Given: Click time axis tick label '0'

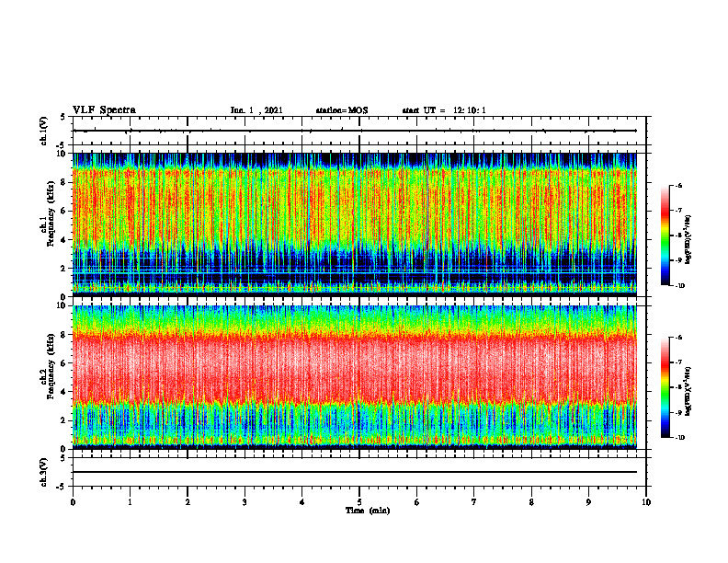Looking at the screenshot, I should (73, 502).
